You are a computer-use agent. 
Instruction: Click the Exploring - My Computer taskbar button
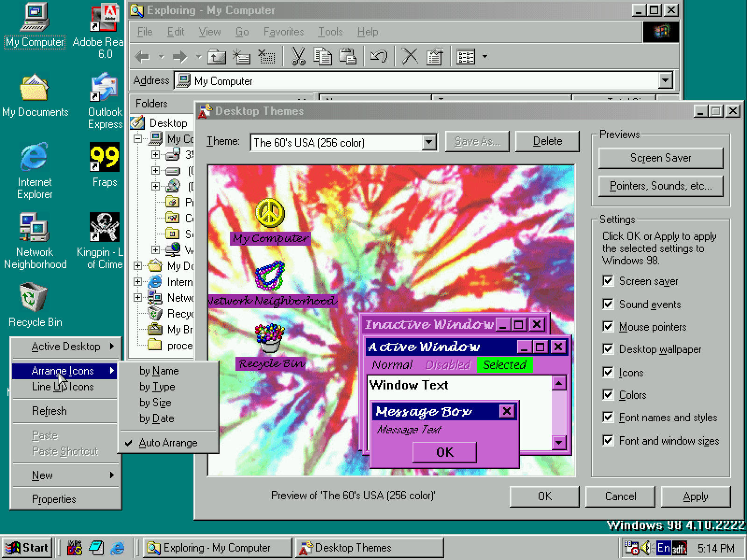(217, 548)
